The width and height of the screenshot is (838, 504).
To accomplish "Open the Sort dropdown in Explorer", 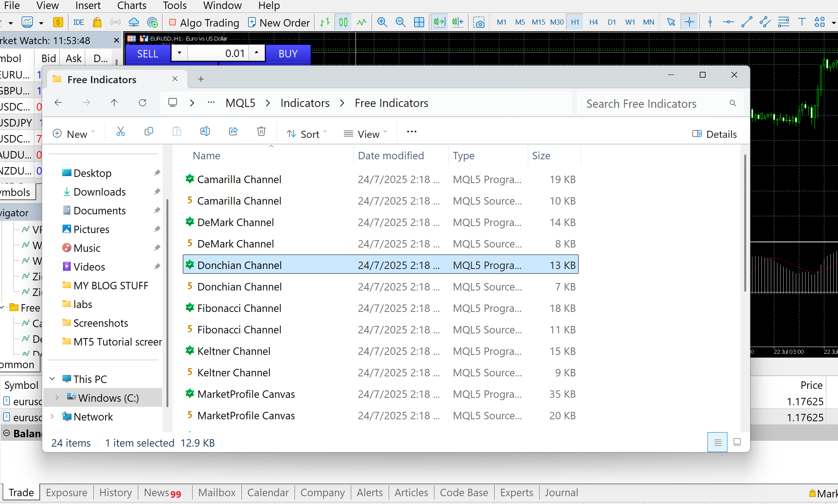I will tap(307, 134).
